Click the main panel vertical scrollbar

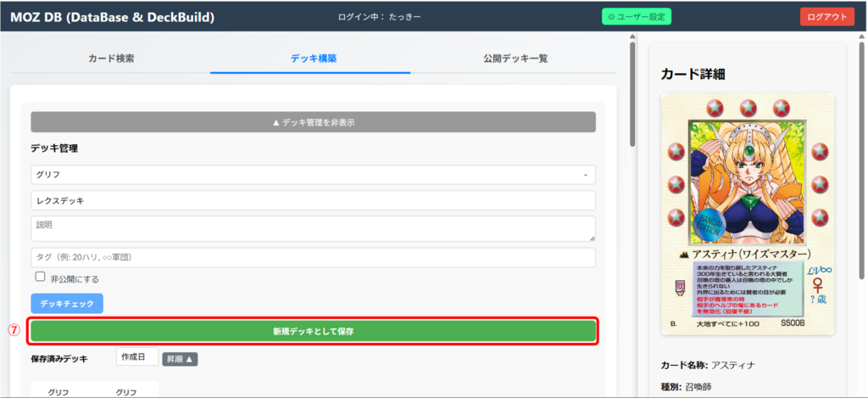point(632,93)
